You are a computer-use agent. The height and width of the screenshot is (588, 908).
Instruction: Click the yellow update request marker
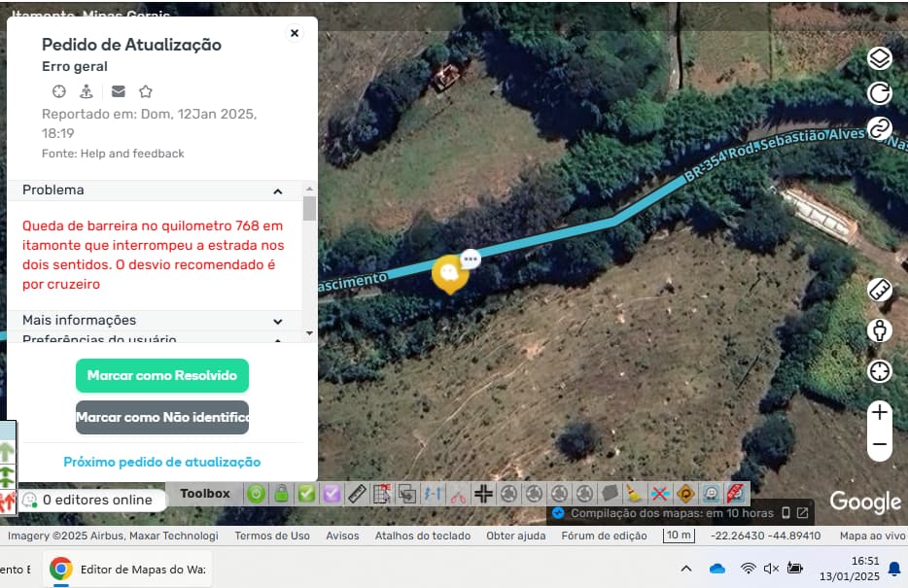click(449, 274)
